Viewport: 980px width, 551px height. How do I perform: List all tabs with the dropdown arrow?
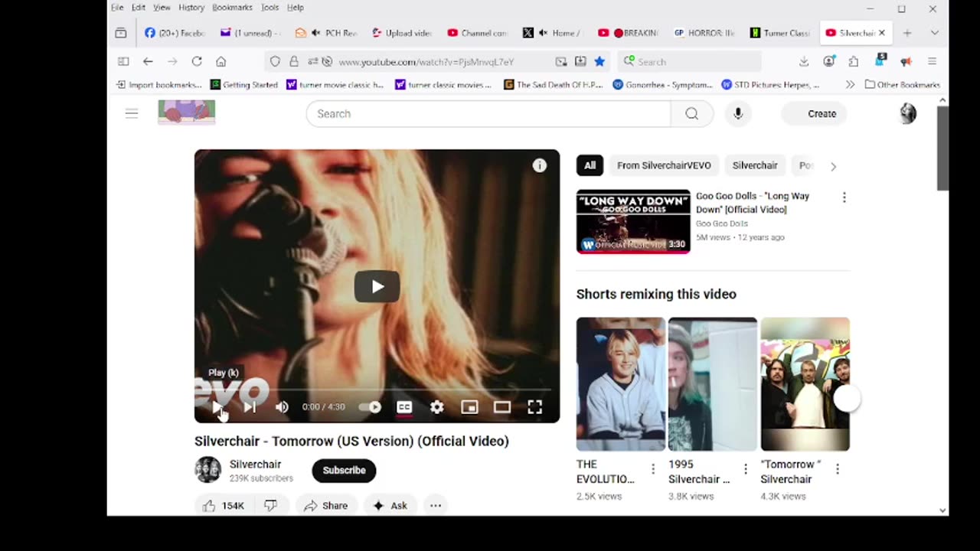(x=935, y=33)
